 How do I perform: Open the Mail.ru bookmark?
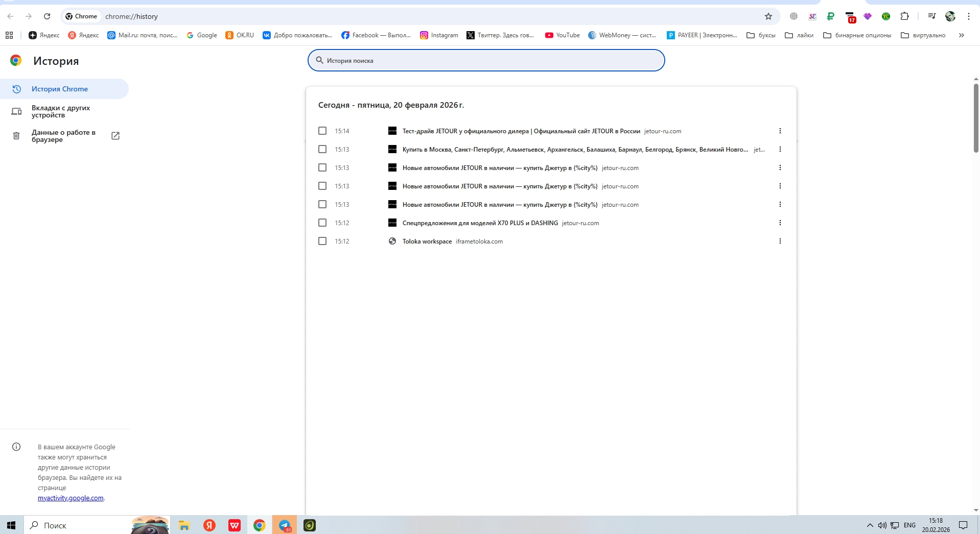143,35
